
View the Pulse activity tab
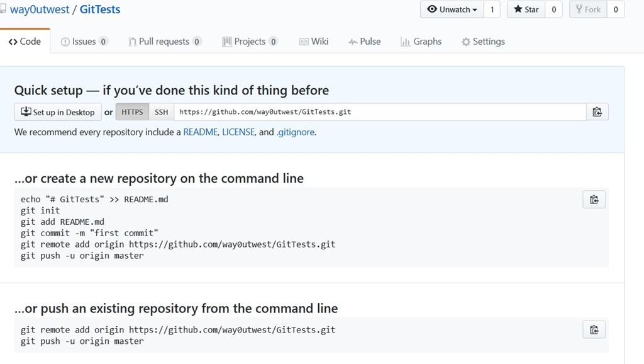click(364, 42)
